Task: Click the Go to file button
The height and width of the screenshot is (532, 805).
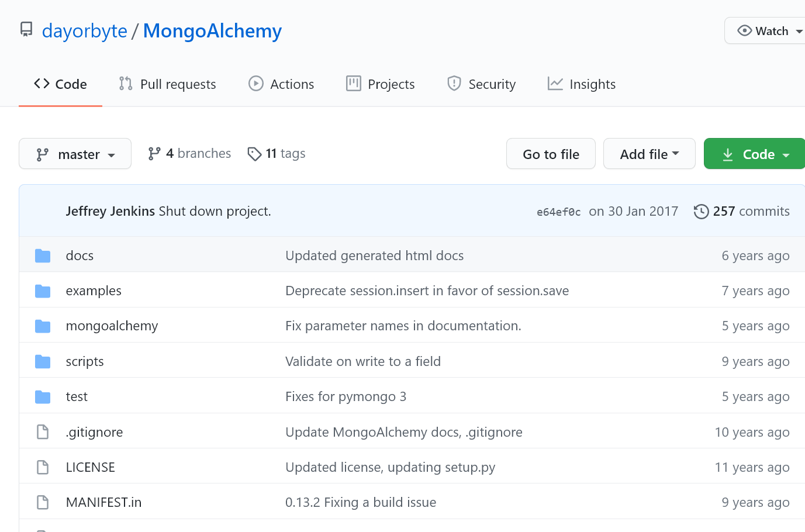Action: (x=551, y=154)
